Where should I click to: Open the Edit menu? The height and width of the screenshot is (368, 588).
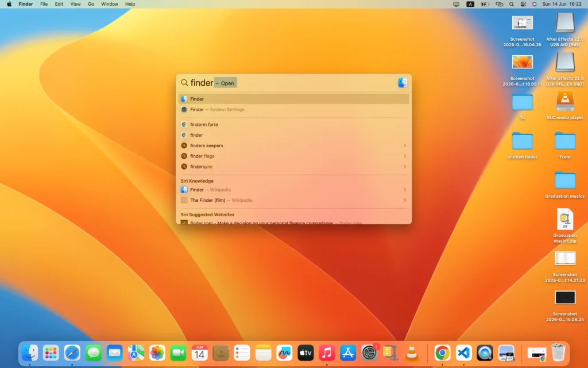click(x=59, y=4)
